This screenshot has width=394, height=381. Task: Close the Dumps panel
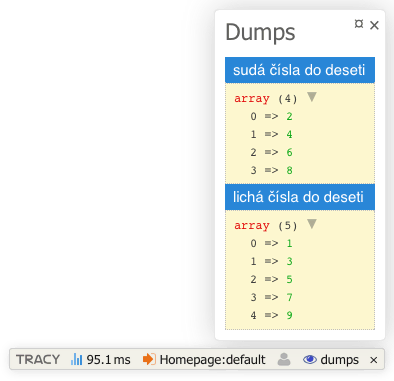tap(374, 25)
